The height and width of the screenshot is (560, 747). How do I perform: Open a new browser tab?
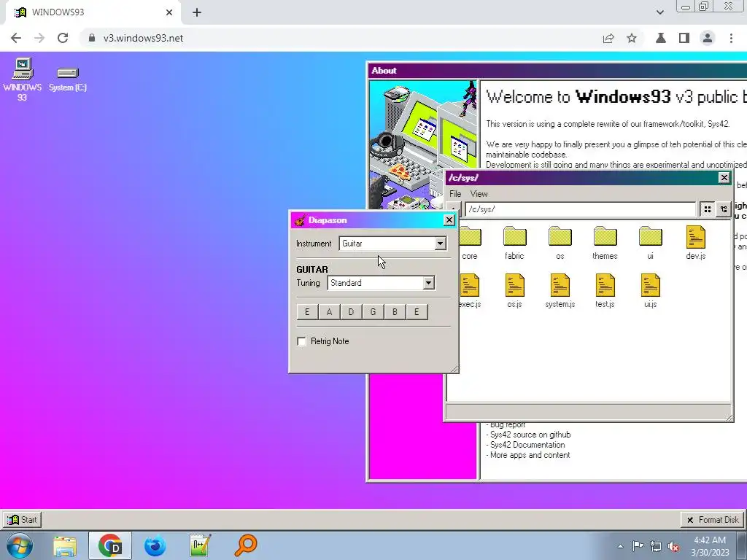coord(197,13)
